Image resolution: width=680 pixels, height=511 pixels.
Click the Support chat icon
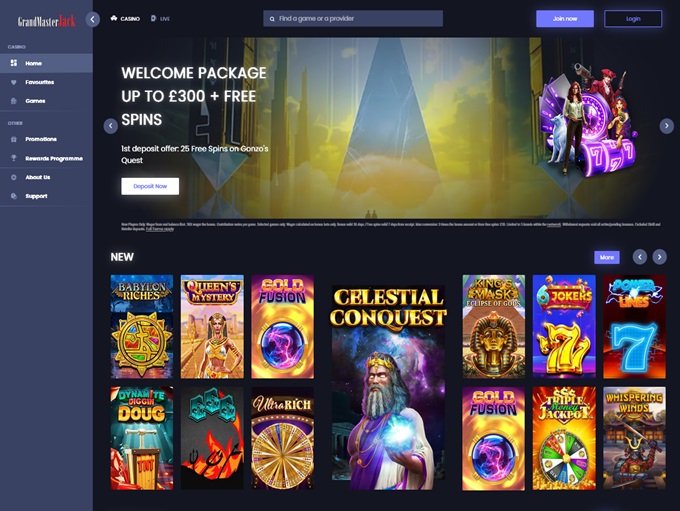(14, 196)
